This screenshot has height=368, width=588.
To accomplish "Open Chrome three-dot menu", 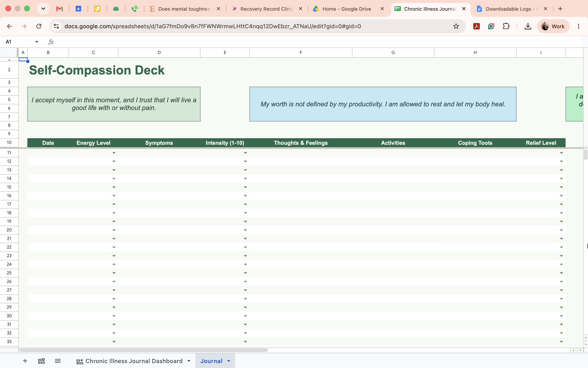I will 579,26.
